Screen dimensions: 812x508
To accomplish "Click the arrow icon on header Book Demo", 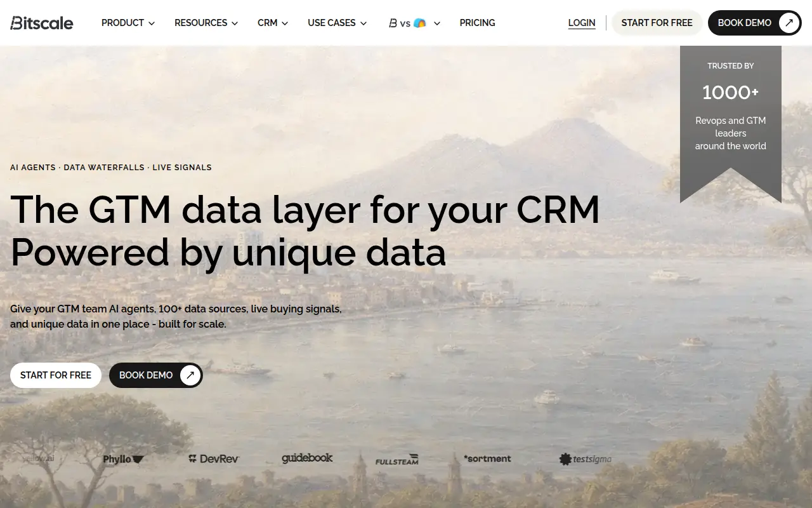I will 789,23.
